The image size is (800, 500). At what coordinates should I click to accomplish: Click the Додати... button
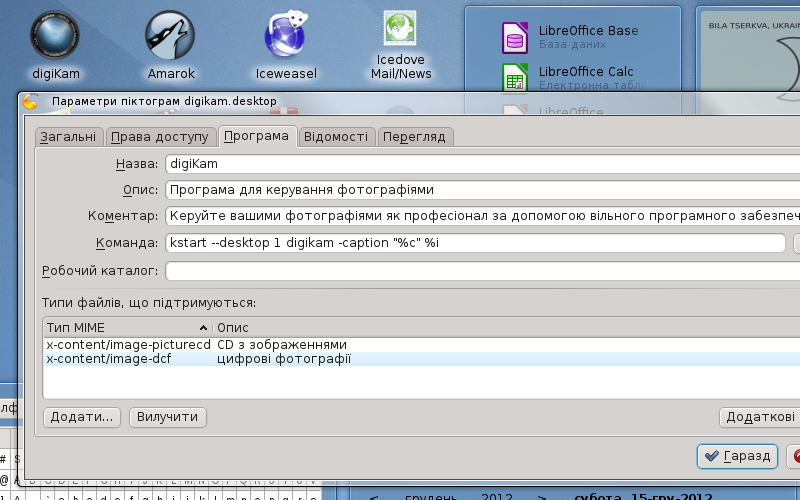(x=82, y=417)
